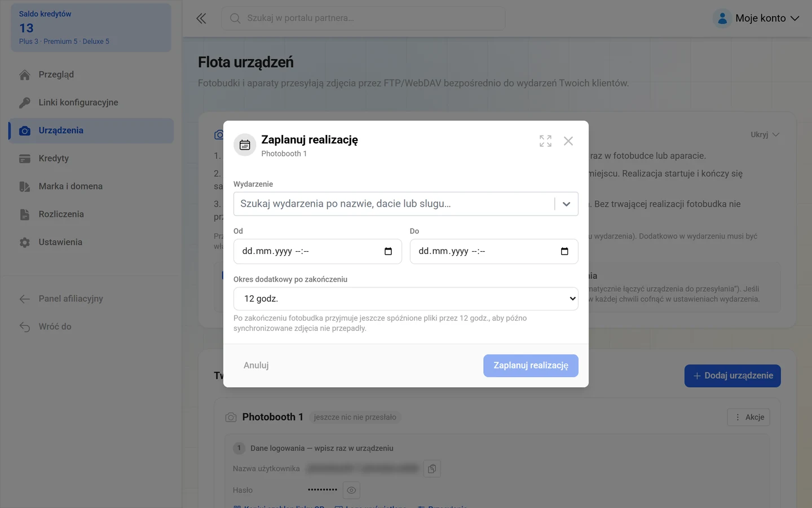Viewport: 812px width, 508px height.
Task: Open Marka i domena in the sidebar
Action: point(91,186)
